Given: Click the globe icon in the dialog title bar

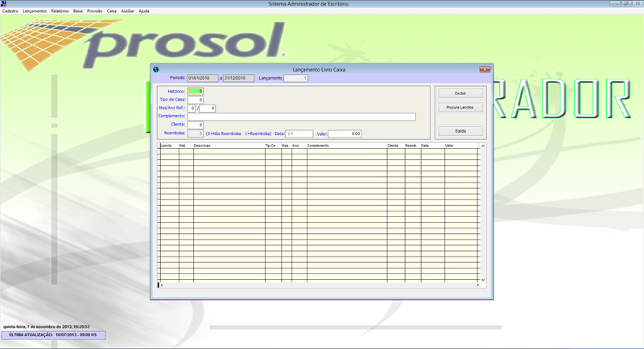Looking at the screenshot, I should tap(156, 70).
